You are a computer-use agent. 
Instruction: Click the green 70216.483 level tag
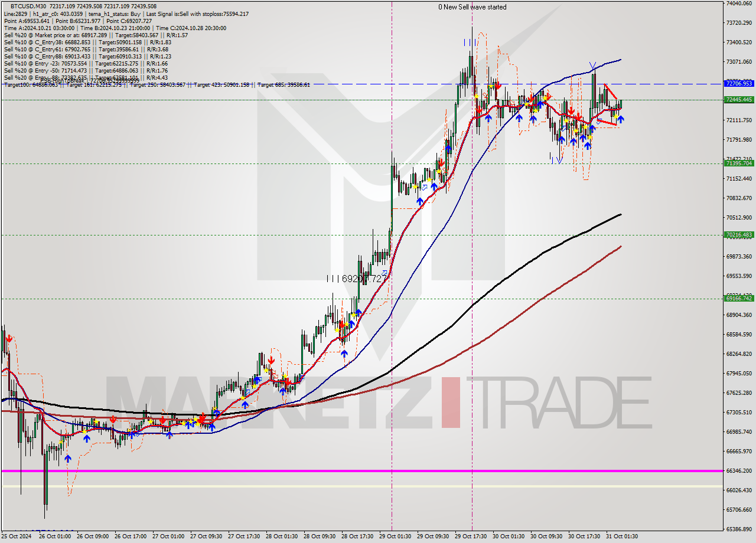(738, 235)
